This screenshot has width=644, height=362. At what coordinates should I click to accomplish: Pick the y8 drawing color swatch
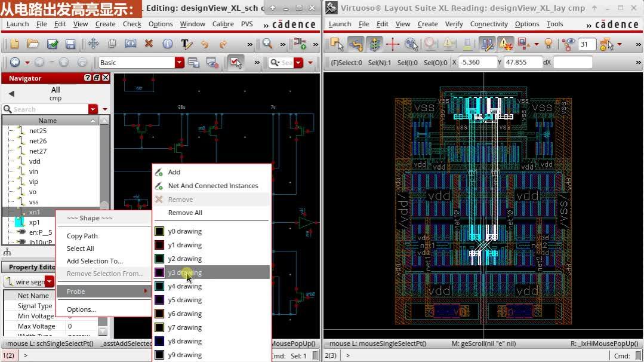coord(159,341)
